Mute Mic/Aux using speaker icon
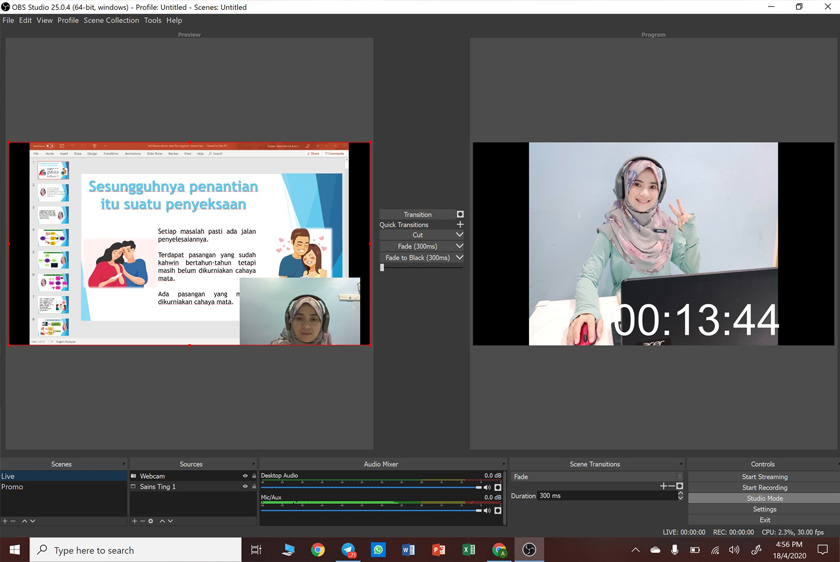Image resolution: width=840 pixels, height=562 pixels. (487, 511)
